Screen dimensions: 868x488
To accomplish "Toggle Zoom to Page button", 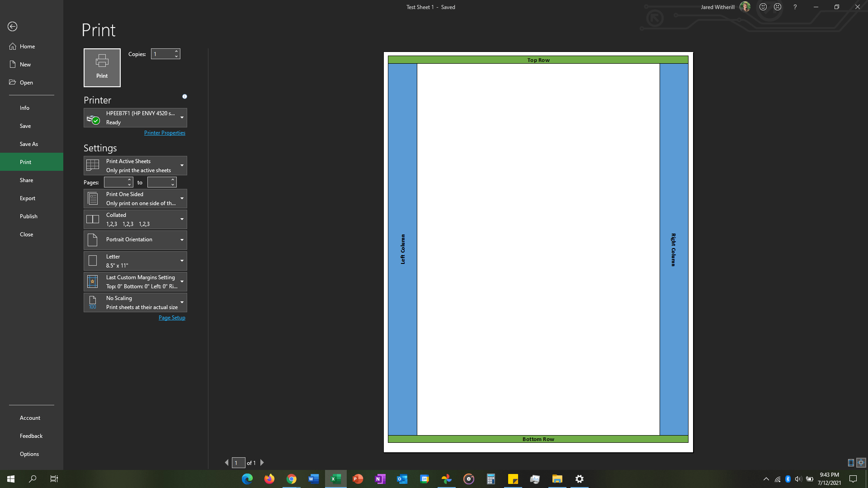I will [x=861, y=463].
